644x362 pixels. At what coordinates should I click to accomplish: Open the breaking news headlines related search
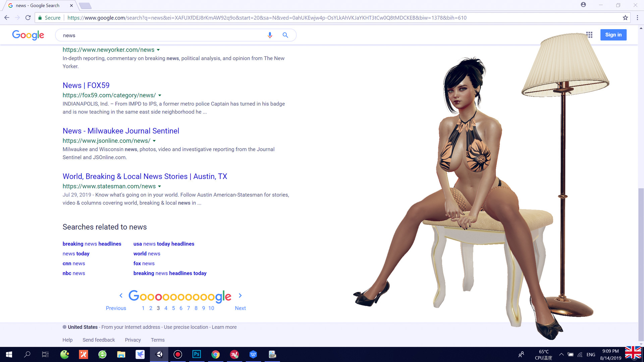pyautogui.click(x=92, y=244)
